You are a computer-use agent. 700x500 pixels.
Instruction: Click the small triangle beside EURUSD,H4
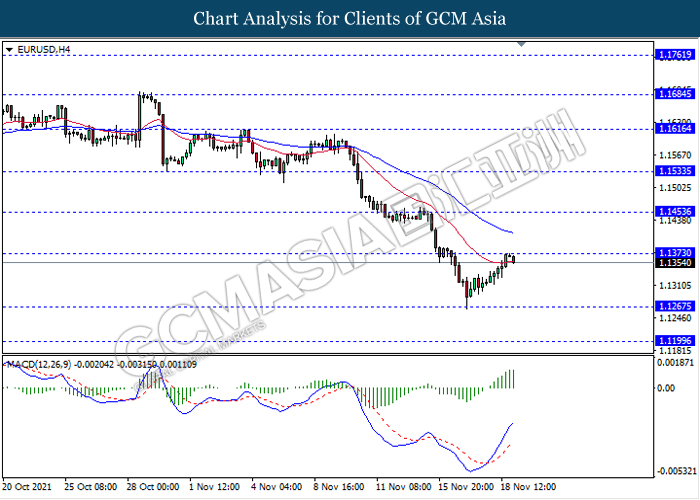[9, 49]
